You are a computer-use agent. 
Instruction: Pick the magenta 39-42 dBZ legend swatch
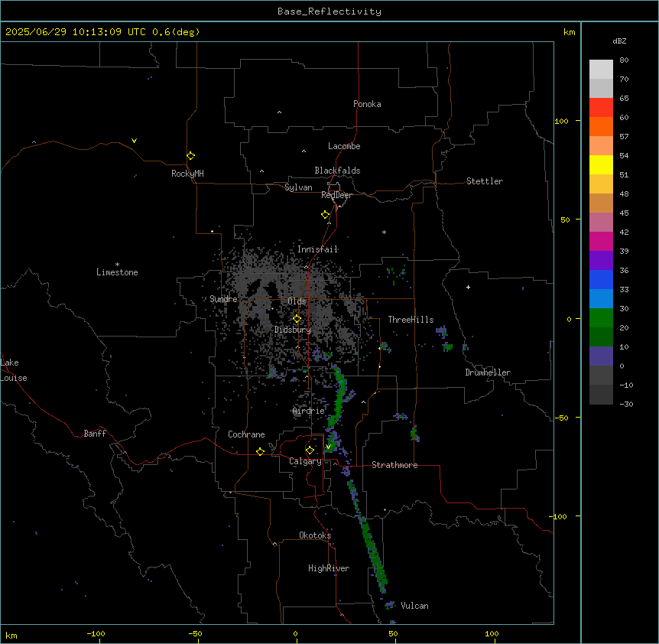601,241
